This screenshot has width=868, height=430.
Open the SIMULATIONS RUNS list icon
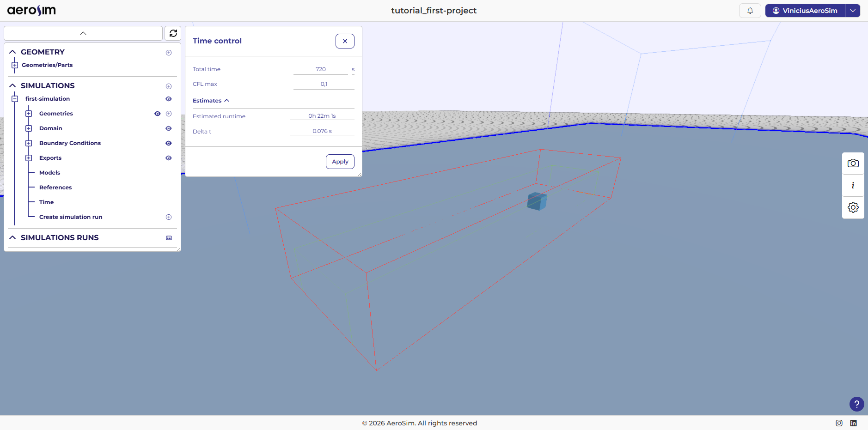point(169,238)
